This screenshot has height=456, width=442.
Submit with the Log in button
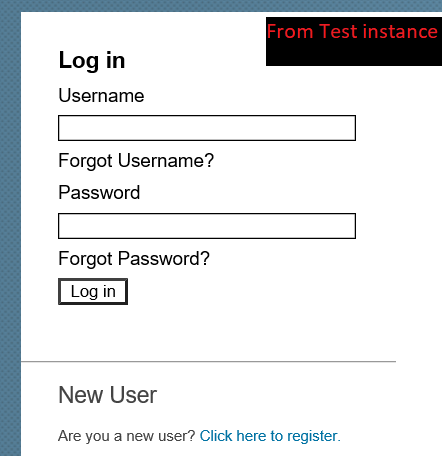[x=93, y=292]
